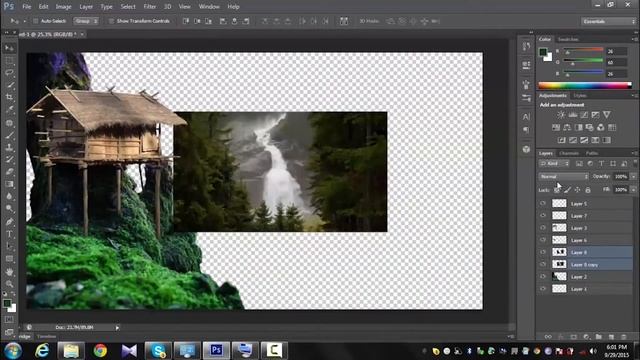The height and width of the screenshot is (360, 640).
Task: Link layers with the chain icon
Action: [548, 337]
